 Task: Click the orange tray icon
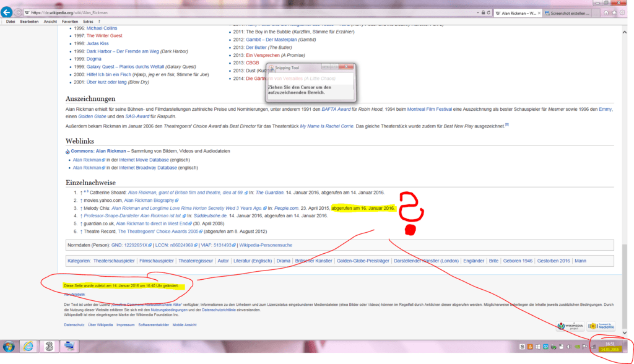point(530,347)
